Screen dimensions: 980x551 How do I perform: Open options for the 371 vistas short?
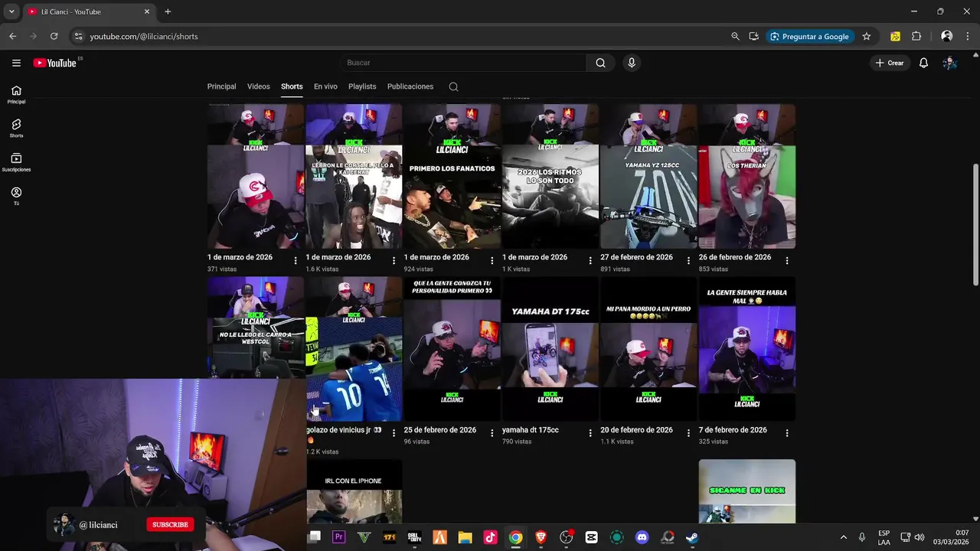(x=296, y=261)
